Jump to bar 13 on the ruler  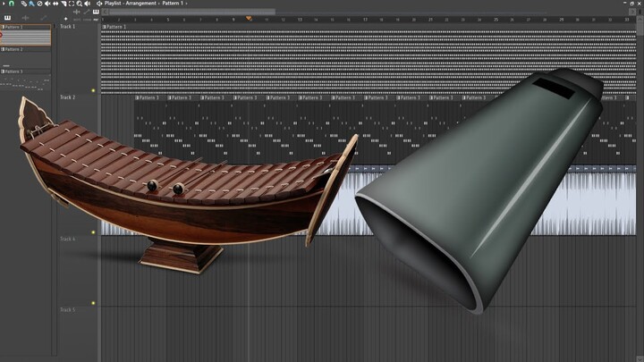pyautogui.click(x=300, y=20)
